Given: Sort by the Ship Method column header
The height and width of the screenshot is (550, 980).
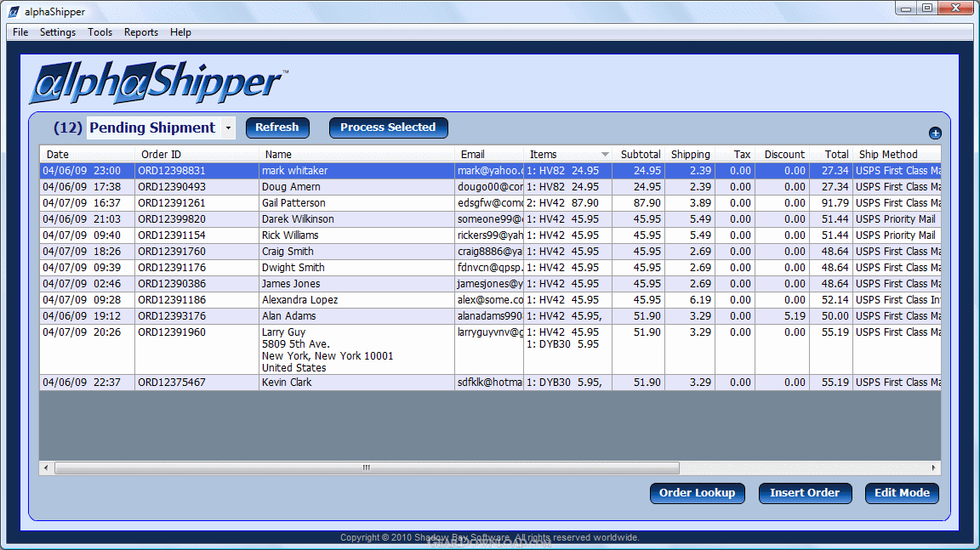Looking at the screenshot, I should pyautogui.click(x=897, y=154).
